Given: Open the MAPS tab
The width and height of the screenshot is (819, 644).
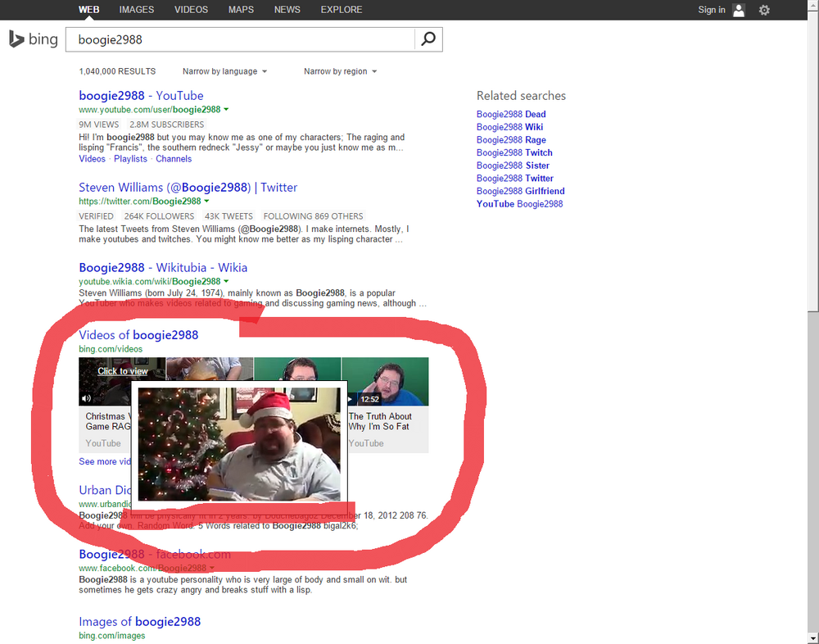Looking at the screenshot, I should [241, 9].
